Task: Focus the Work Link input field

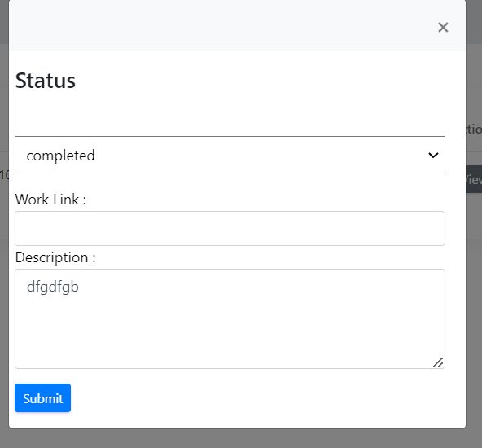Action: 230,228
